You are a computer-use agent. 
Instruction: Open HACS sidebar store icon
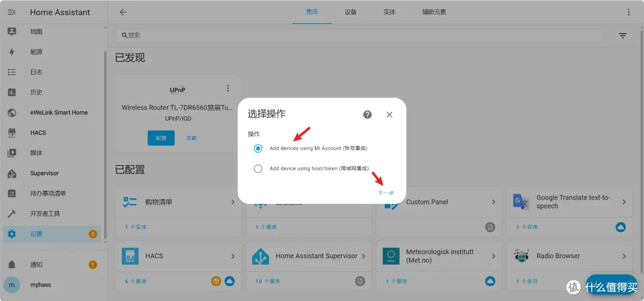tap(12, 133)
